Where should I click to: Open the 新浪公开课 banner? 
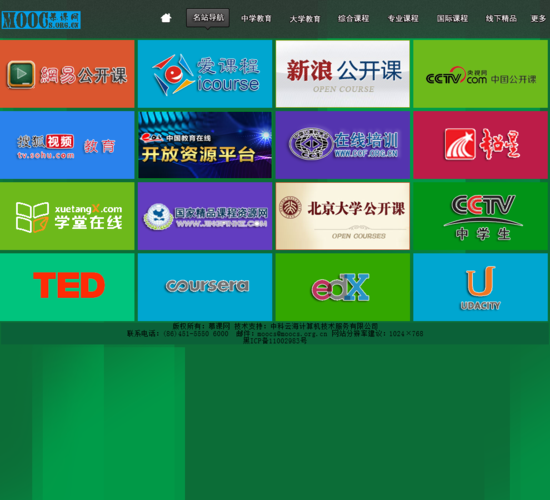coord(343,74)
